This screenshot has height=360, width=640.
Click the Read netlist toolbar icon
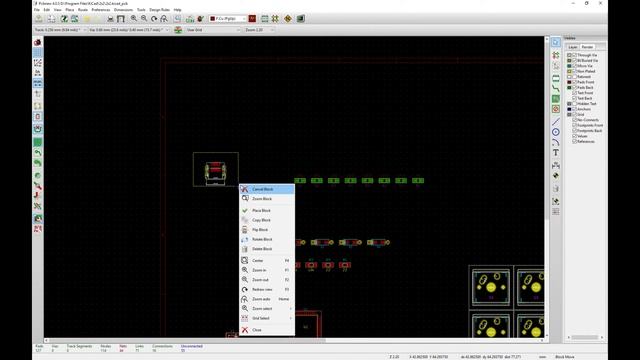tap(190, 19)
